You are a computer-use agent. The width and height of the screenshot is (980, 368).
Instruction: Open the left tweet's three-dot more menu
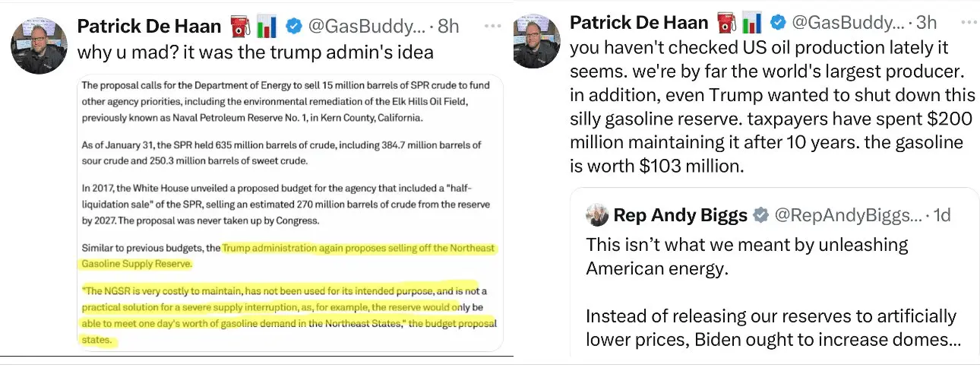click(x=493, y=25)
